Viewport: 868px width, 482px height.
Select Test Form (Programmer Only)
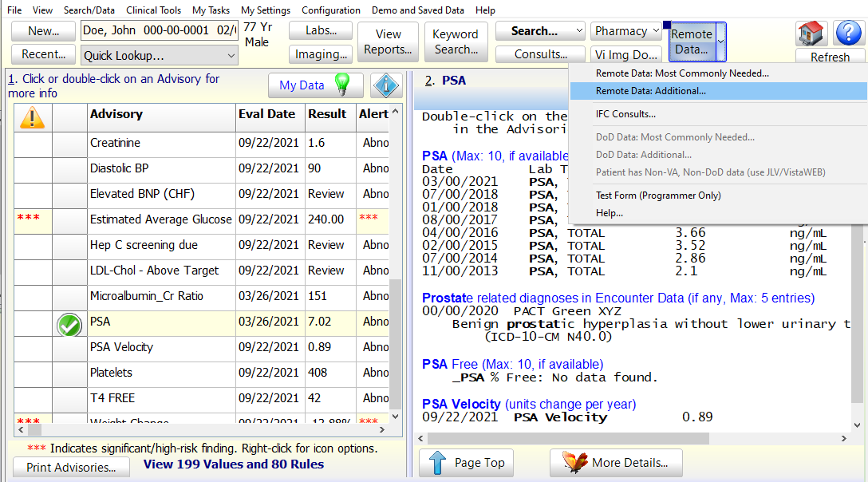click(x=718, y=196)
